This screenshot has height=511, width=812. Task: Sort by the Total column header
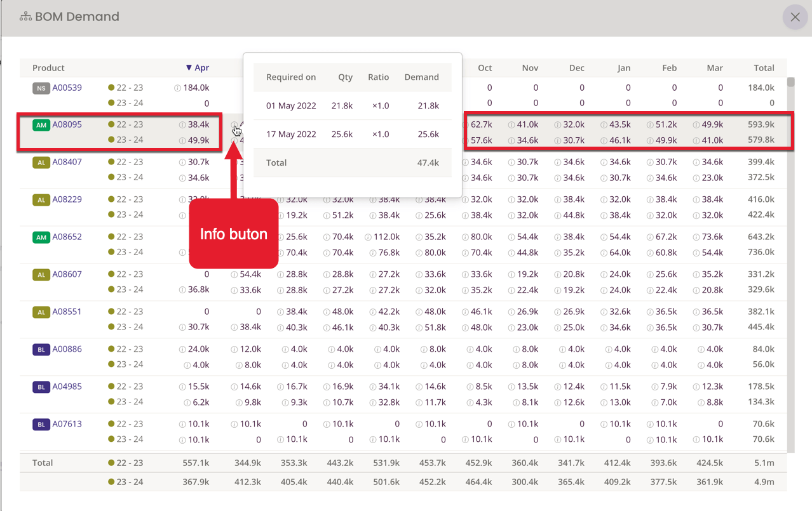764,68
